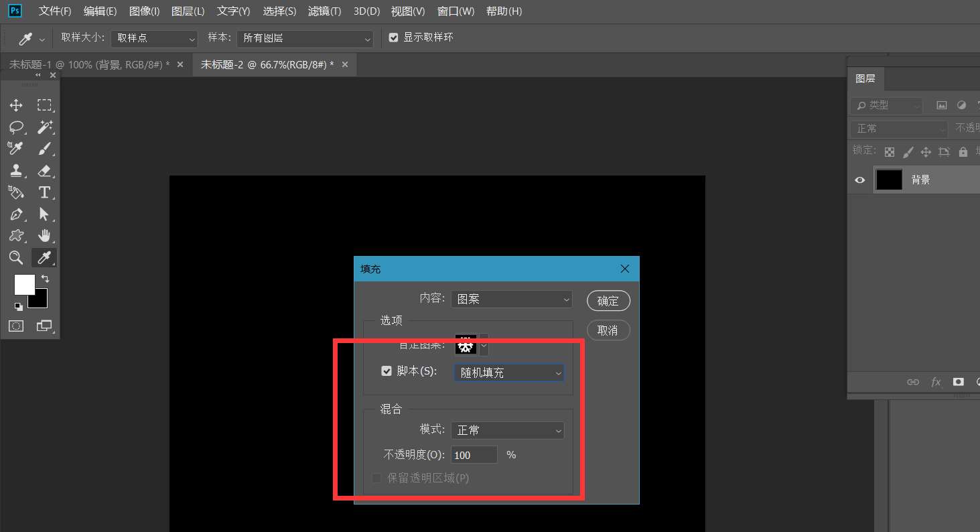Uncheck the 脚本(S) checkbox
The width and height of the screenshot is (980, 532).
point(387,371)
